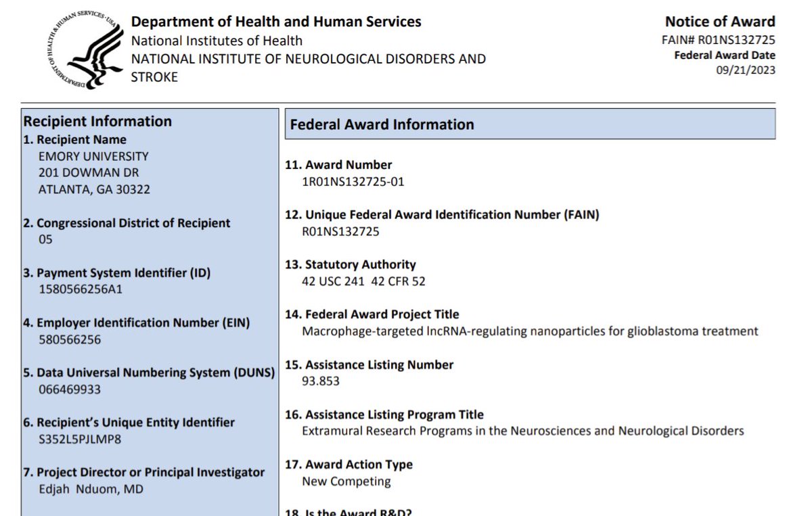
Task: Click the 'FAIN# R01NS132725' header text
Action: (719, 40)
